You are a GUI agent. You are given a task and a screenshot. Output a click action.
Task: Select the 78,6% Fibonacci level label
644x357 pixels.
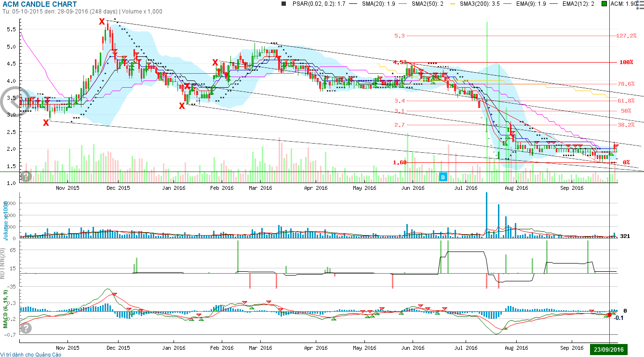(x=626, y=84)
